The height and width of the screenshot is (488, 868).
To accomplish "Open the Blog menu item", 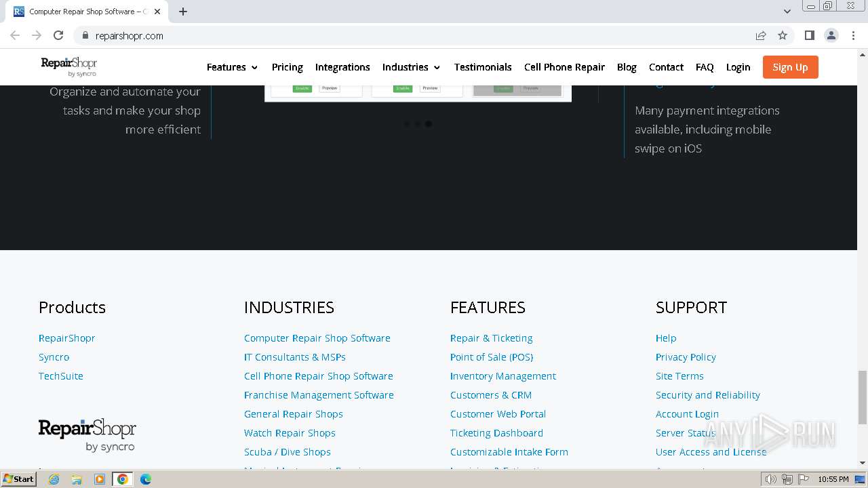I will point(627,67).
